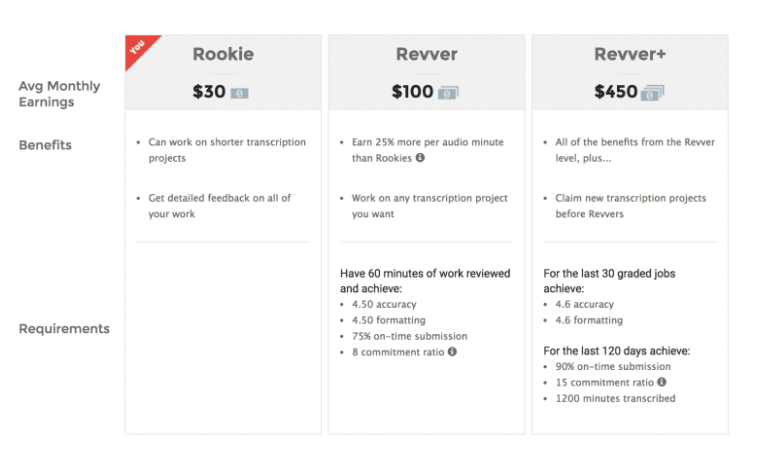This screenshot has height=464, width=762.
Task: Click the '1200 minutes transcribed' requirement
Action: (x=615, y=398)
